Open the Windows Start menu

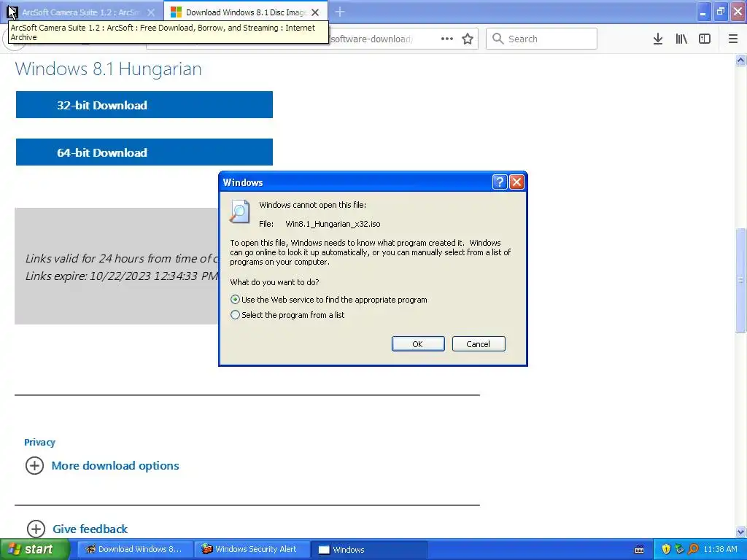click(34, 549)
